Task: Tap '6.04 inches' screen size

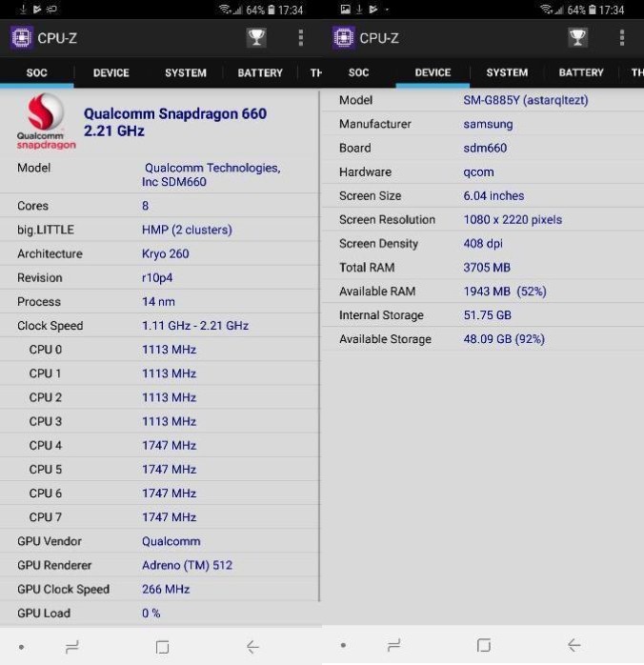Action: [x=493, y=196]
